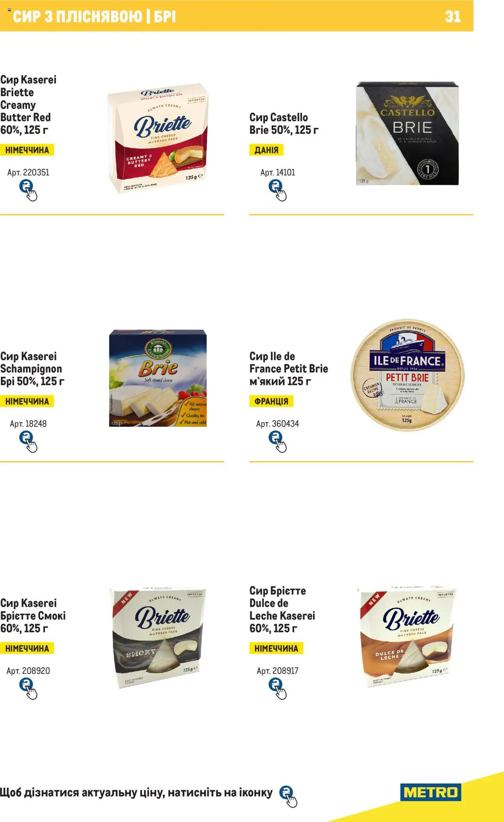Click price icon under Арт. 18248
This screenshot has height=822, width=504.
28,442
